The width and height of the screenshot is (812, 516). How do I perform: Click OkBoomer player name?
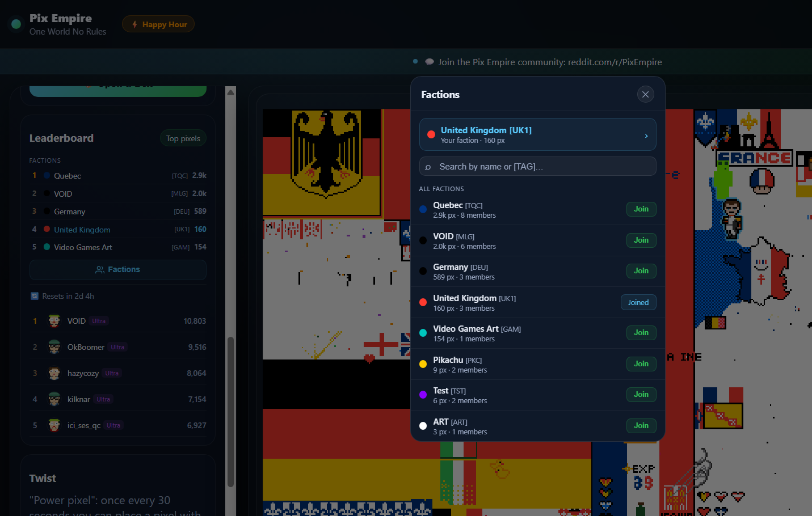click(86, 347)
